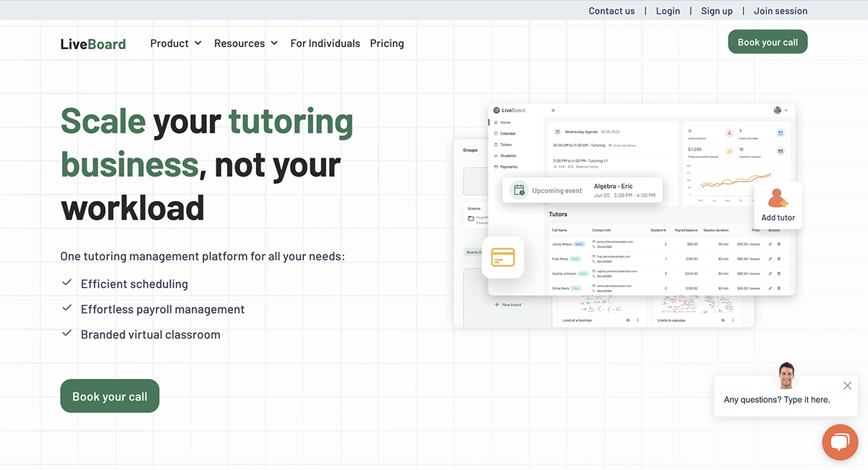Go to the Pricing page

click(387, 43)
